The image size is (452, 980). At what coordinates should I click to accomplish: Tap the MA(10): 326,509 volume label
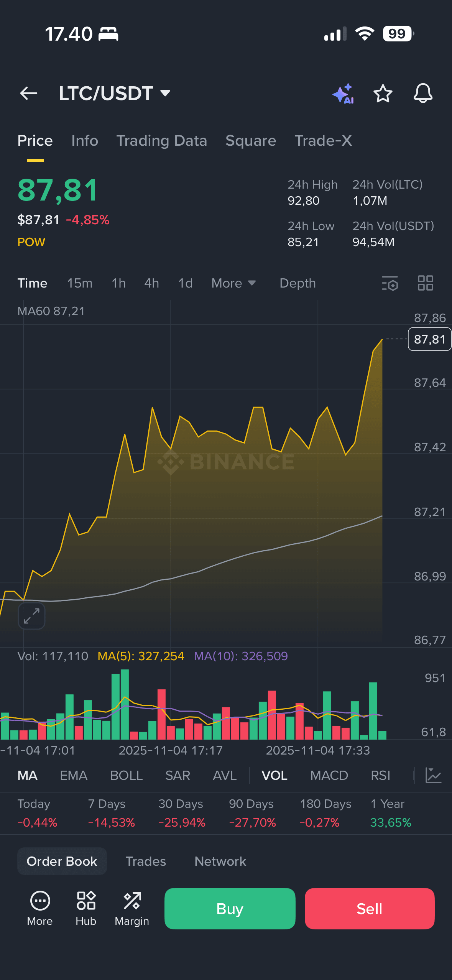coord(241,656)
